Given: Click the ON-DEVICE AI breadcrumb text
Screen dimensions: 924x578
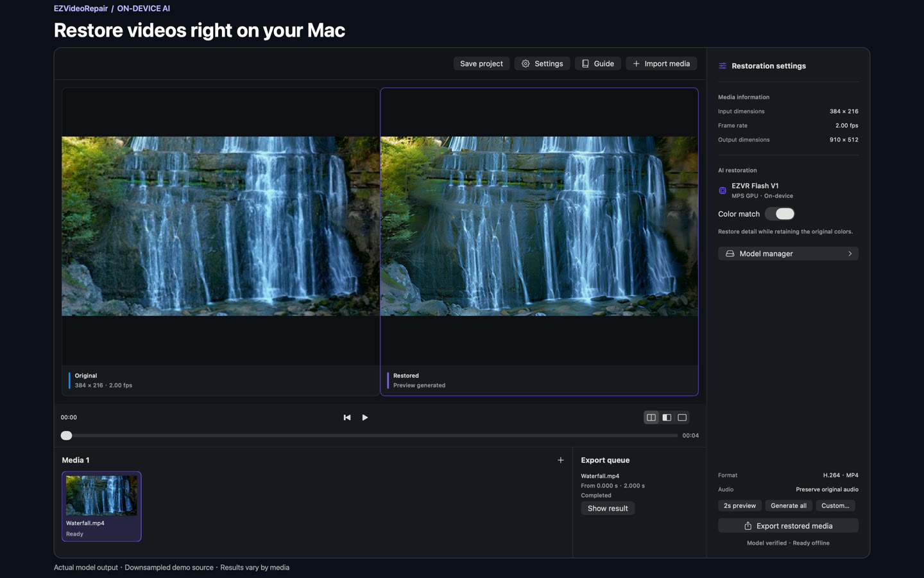Looking at the screenshot, I should tap(143, 8).
